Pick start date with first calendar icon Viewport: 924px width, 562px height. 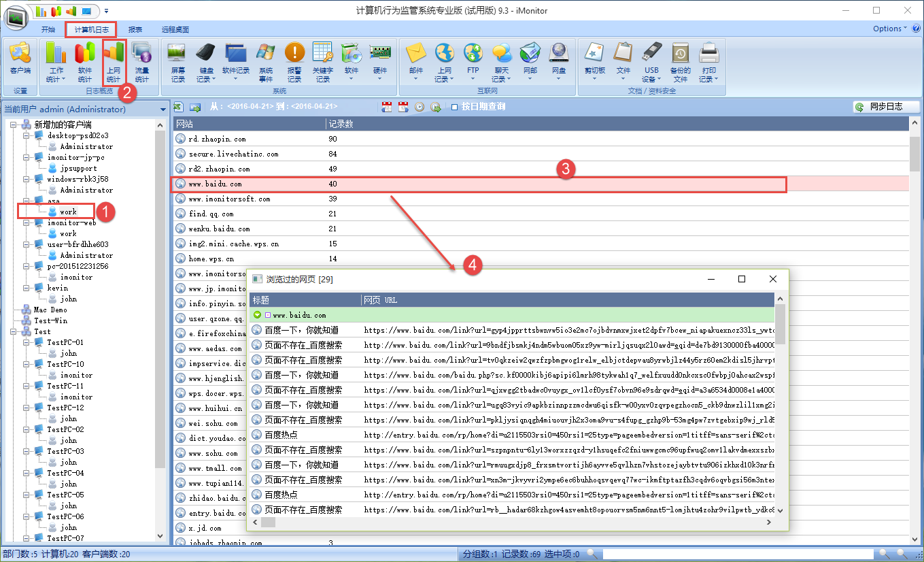pyautogui.click(x=387, y=107)
